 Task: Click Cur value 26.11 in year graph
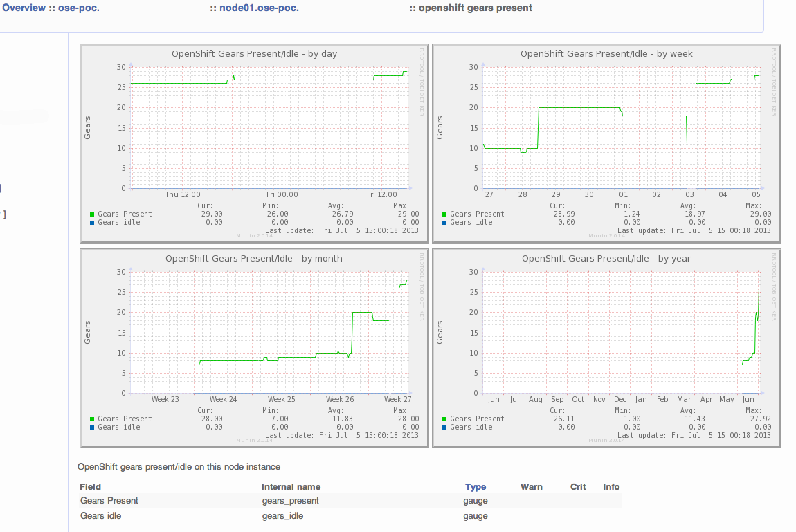coord(564,419)
